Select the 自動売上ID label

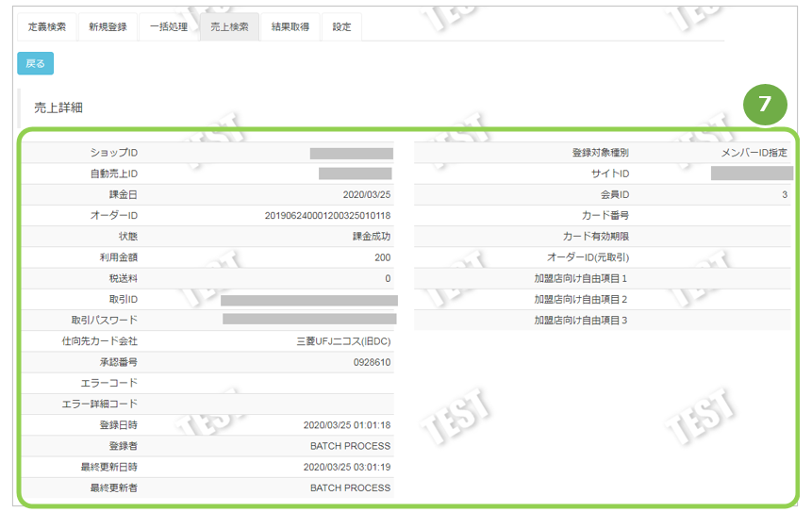(x=114, y=173)
